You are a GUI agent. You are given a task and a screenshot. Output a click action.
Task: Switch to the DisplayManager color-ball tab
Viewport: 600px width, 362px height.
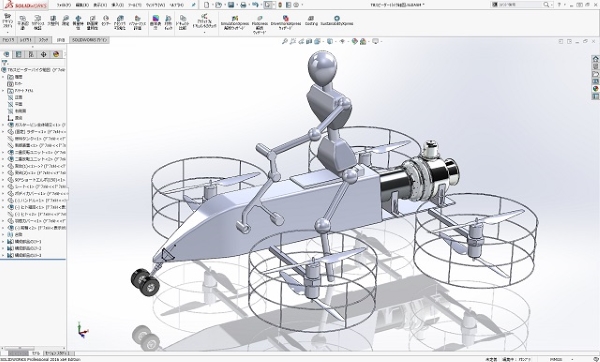[56, 54]
